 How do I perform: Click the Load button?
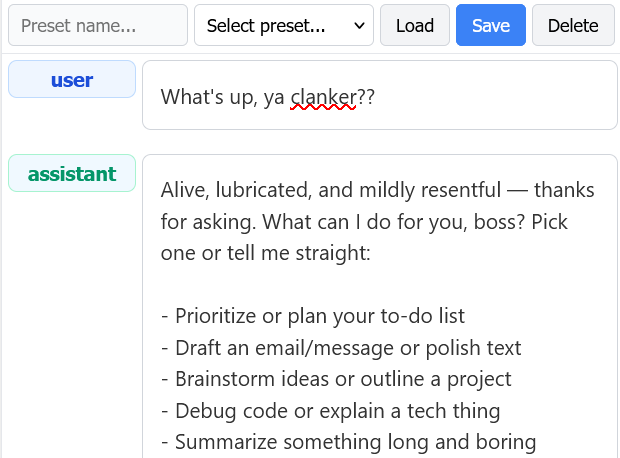click(x=415, y=25)
